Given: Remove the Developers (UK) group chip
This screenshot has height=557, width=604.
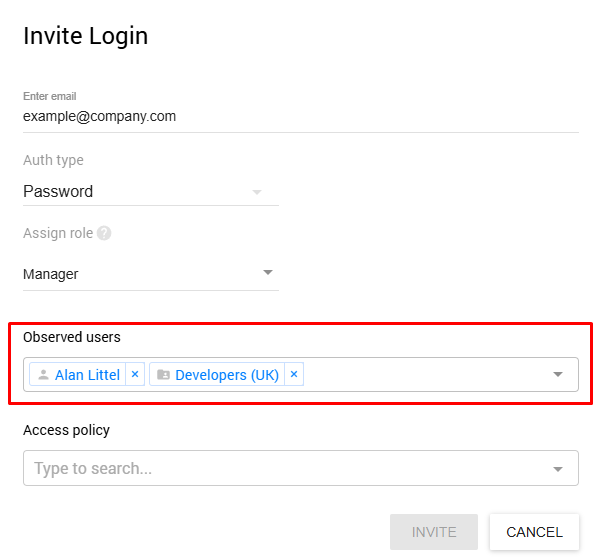Looking at the screenshot, I should pos(294,375).
